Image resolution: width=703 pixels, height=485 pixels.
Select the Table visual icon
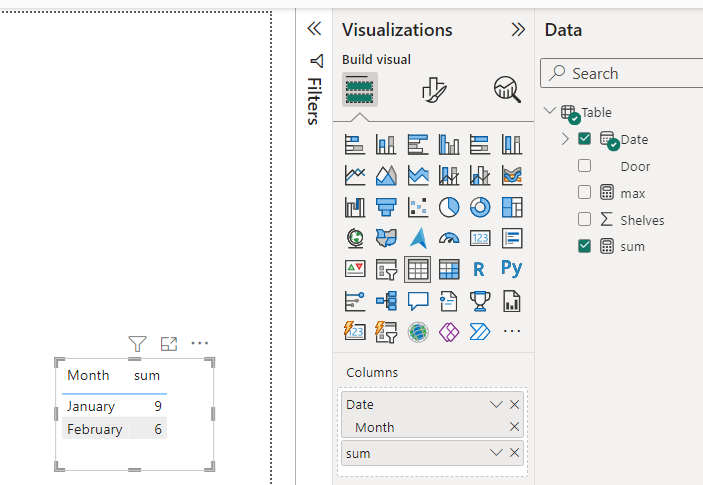(x=417, y=269)
